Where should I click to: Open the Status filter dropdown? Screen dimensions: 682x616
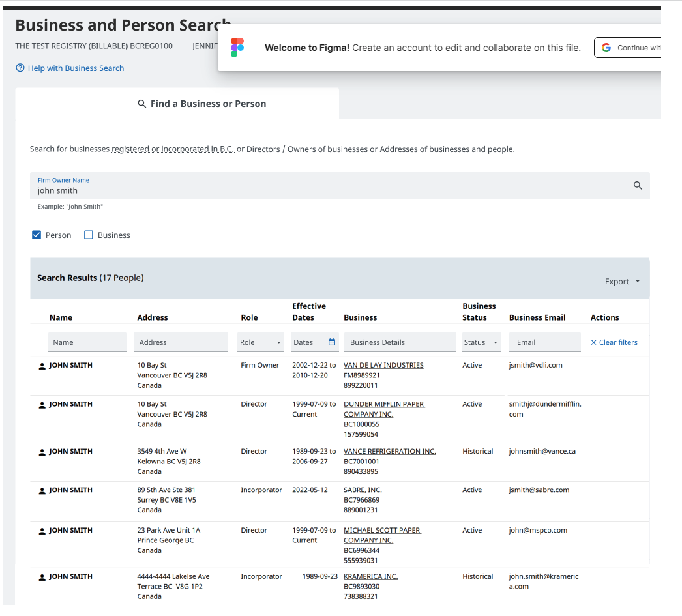click(x=481, y=342)
